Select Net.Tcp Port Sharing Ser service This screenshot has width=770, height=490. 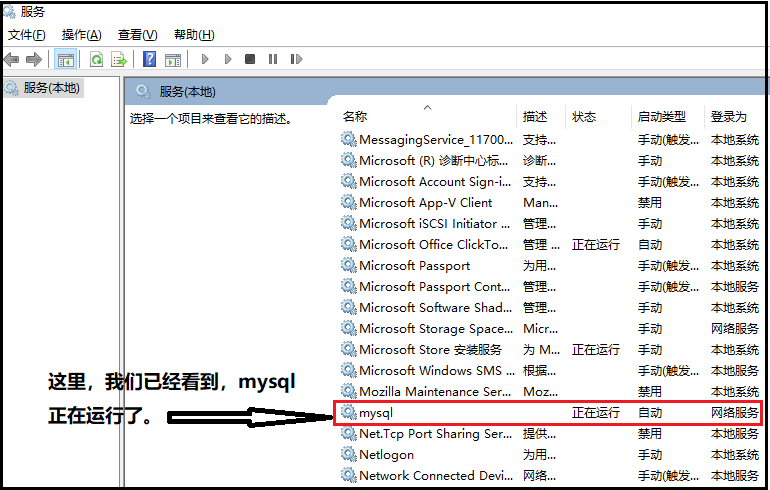(550, 434)
